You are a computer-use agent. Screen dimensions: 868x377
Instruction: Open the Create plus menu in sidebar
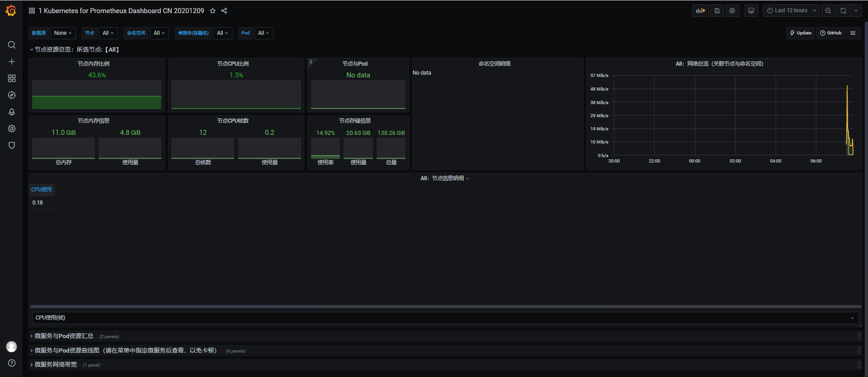(12, 62)
